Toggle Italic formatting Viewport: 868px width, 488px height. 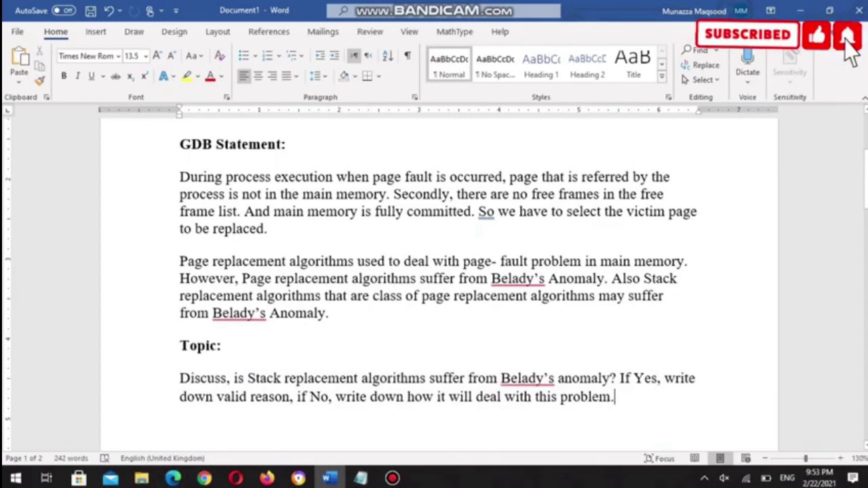click(77, 76)
